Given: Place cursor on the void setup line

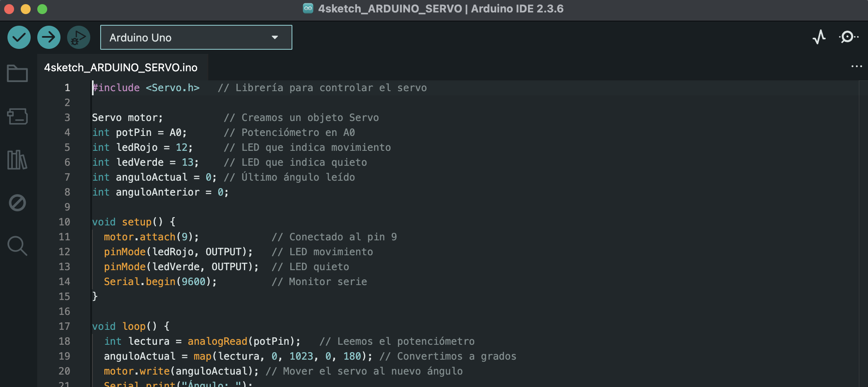Looking at the screenshot, I should click(x=133, y=222).
